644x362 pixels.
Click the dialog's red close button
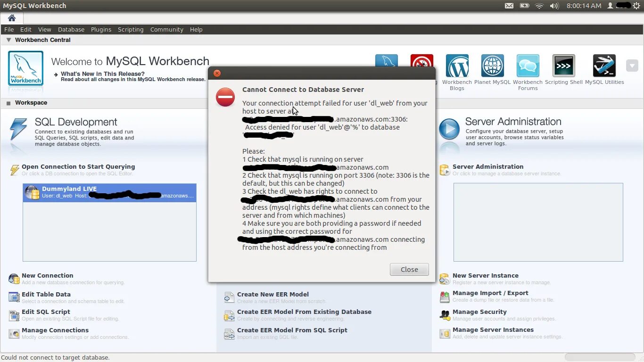217,73
